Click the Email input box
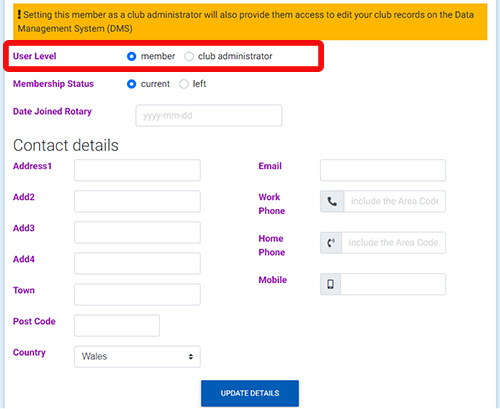The height and width of the screenshot is (409, 500). click(383, 170)
